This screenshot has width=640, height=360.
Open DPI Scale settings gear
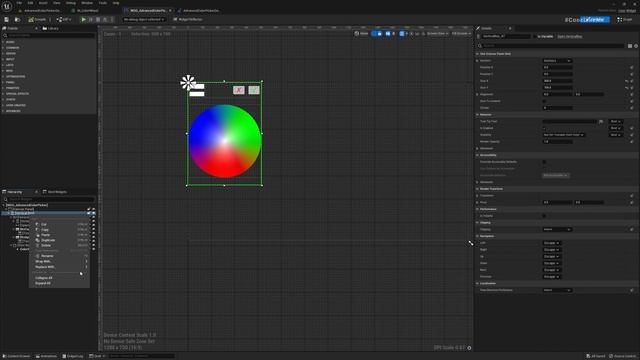[469, 348]
